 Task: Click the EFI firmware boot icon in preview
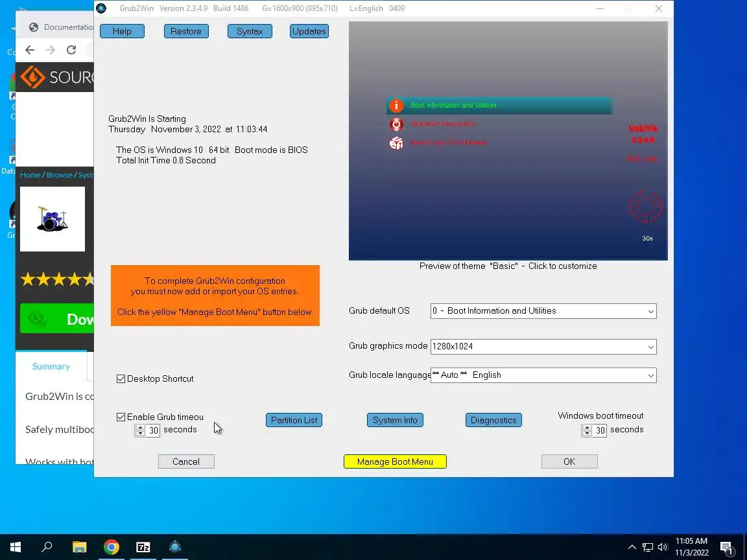[396, 143]
